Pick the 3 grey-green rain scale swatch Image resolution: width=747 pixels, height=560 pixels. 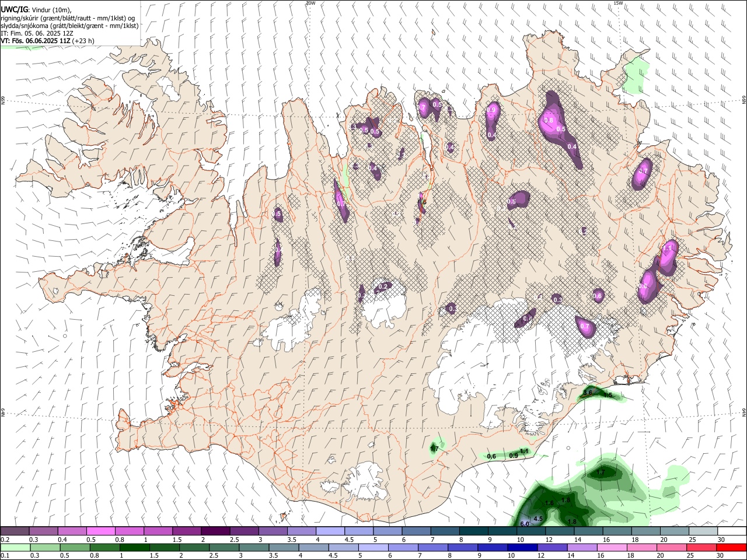pyautogui.click(x=254, y=547)
